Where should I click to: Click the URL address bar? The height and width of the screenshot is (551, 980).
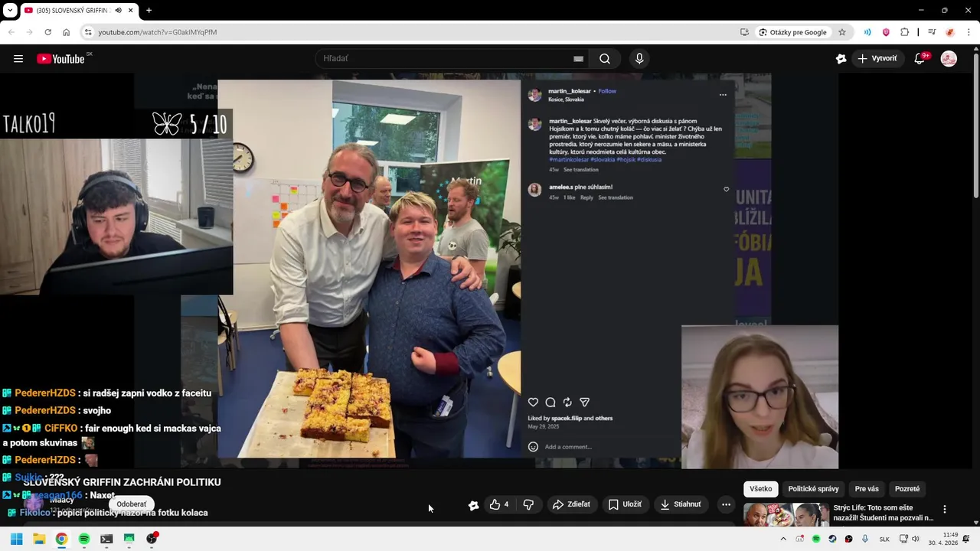[413, 32]
